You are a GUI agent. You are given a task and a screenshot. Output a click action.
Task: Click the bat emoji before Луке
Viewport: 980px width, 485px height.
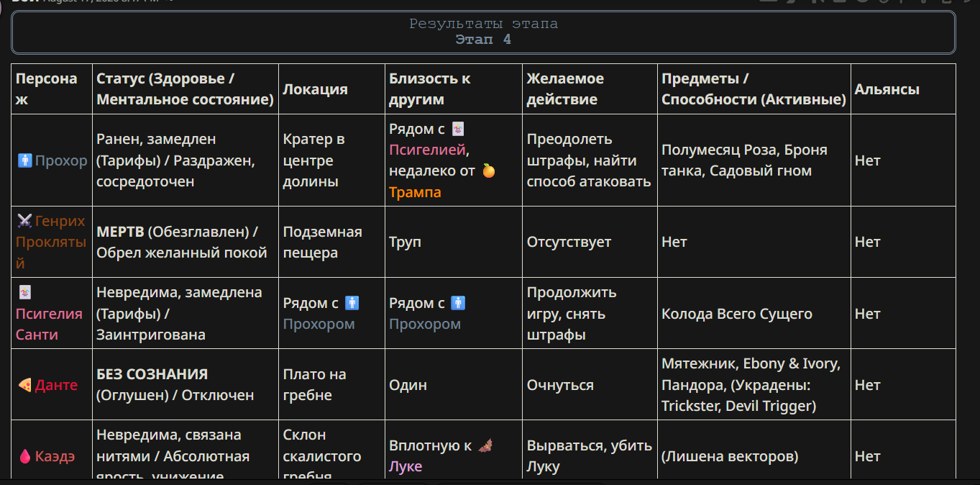point(485,445)
